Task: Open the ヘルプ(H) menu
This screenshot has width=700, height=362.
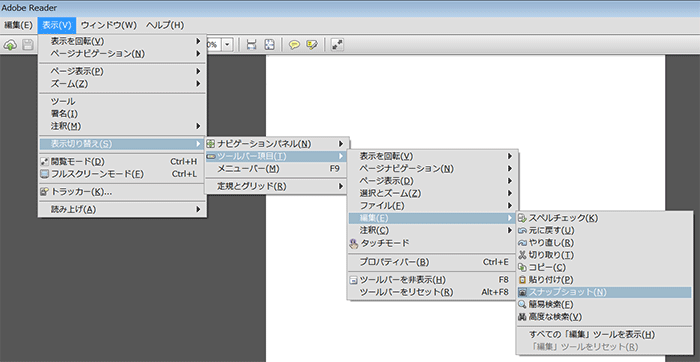Action: click(x=165, y=25)
